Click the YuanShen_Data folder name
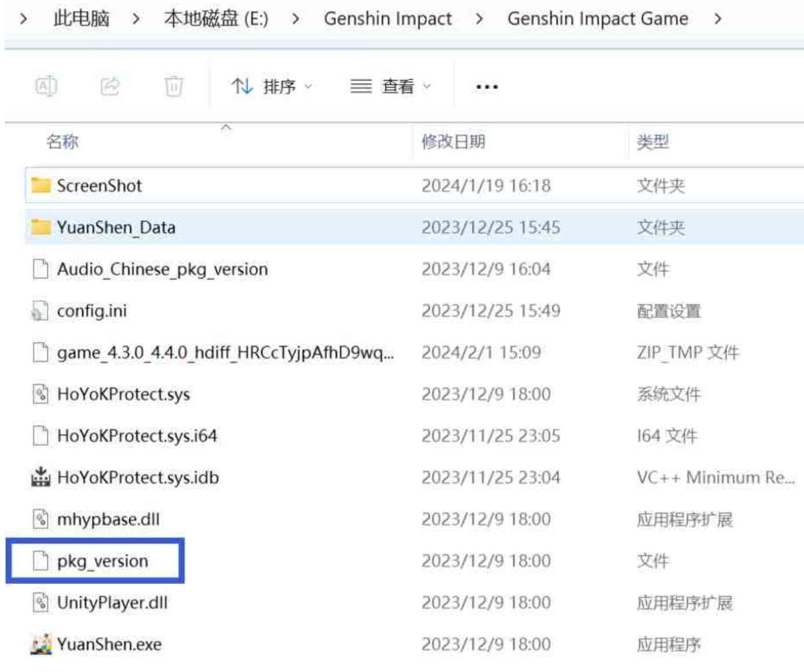 pos(116,227)
